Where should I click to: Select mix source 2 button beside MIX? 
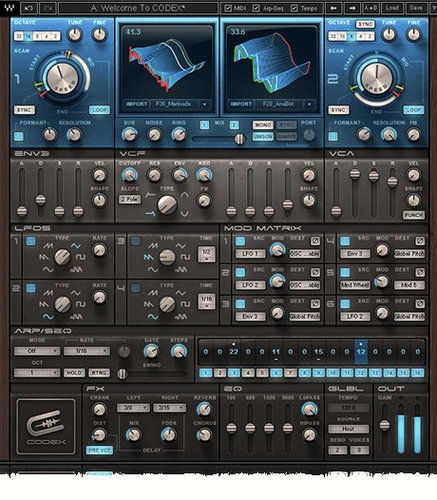coord(234,125)
